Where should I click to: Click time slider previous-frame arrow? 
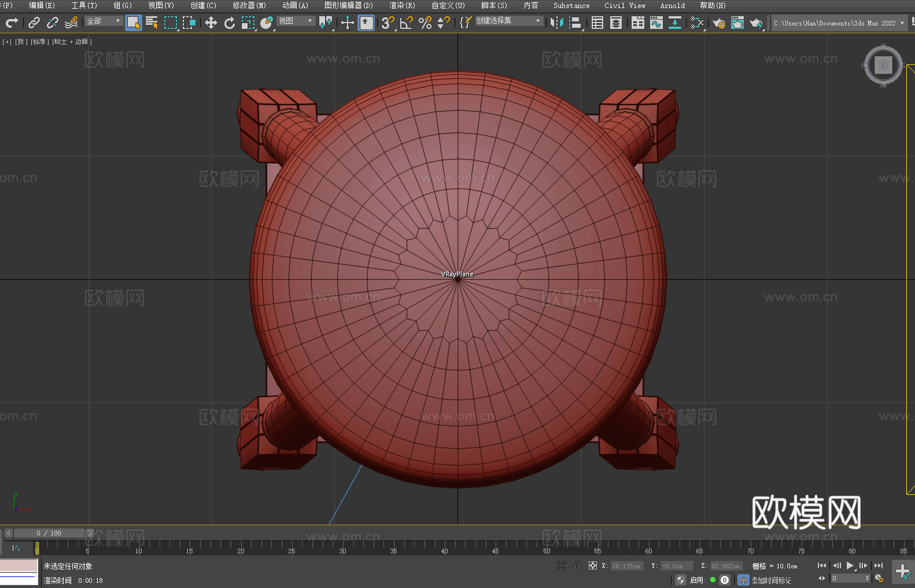point(8,533)
